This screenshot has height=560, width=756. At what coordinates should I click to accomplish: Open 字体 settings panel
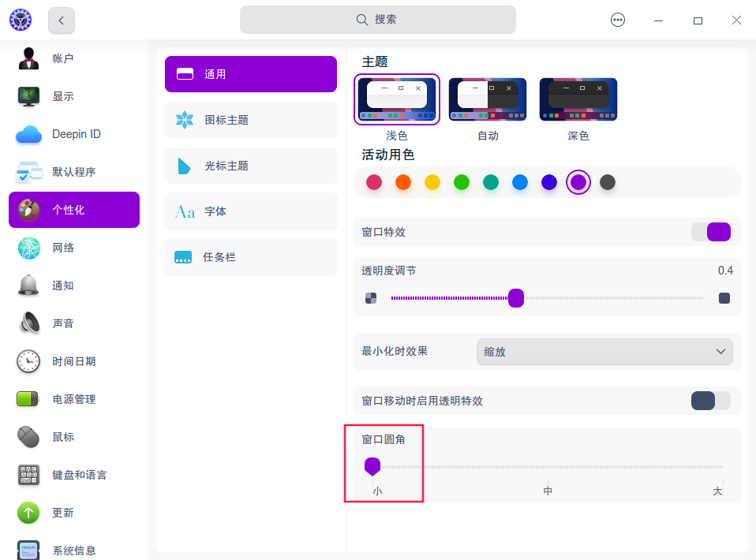[x=250, y=211]
